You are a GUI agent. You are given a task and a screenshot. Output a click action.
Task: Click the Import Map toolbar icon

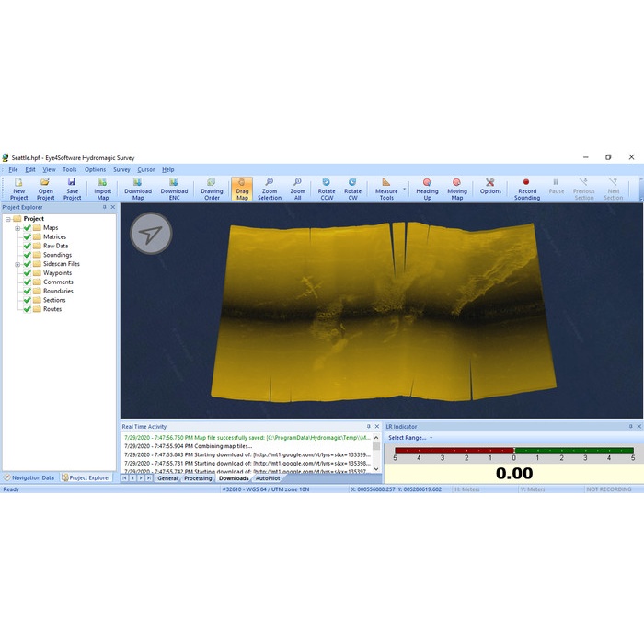102,189
